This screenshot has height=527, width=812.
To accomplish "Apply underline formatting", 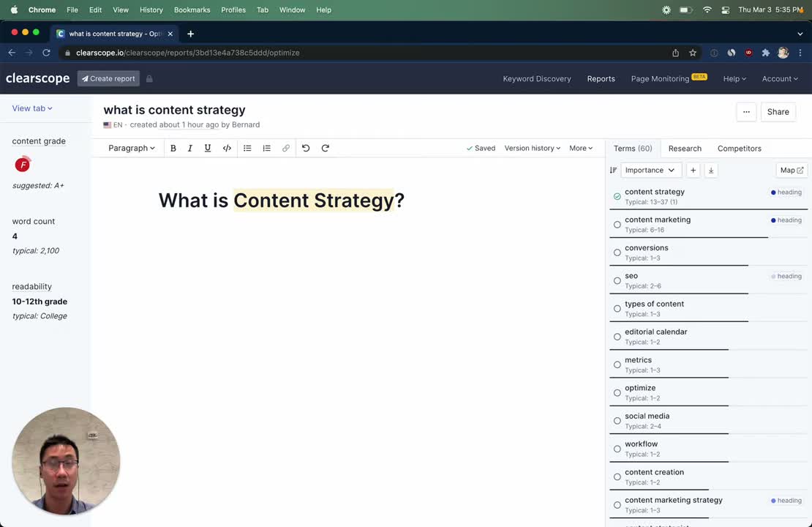I will (208, 148).
